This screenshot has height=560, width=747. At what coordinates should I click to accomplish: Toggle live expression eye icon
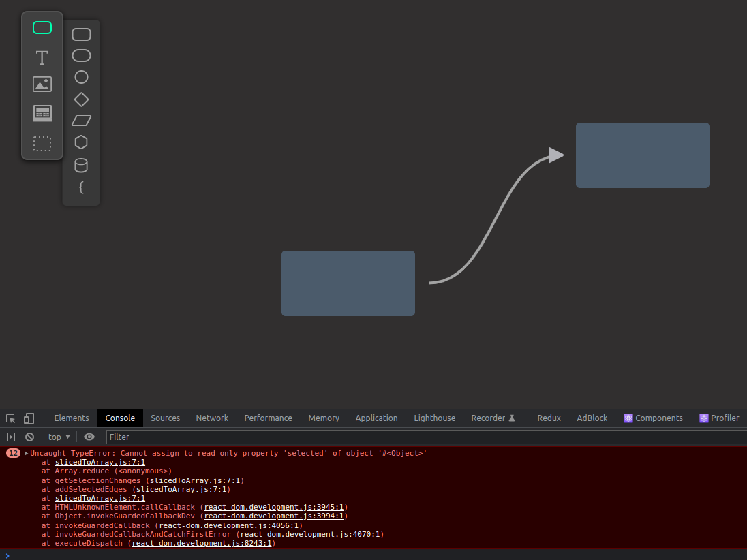pyautogui.click(x=89, y=437)
